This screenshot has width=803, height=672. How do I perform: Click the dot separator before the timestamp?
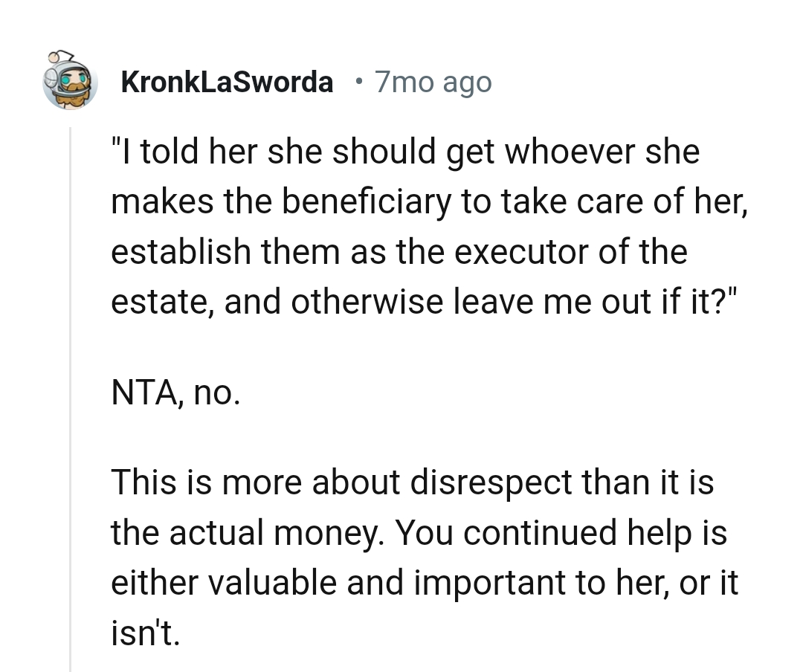359,80
